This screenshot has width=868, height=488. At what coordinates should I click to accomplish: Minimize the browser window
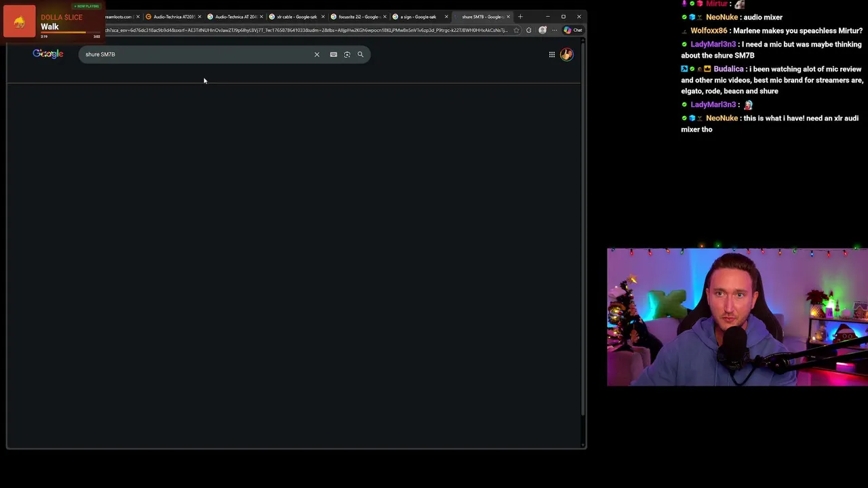[x=547, y=16]
